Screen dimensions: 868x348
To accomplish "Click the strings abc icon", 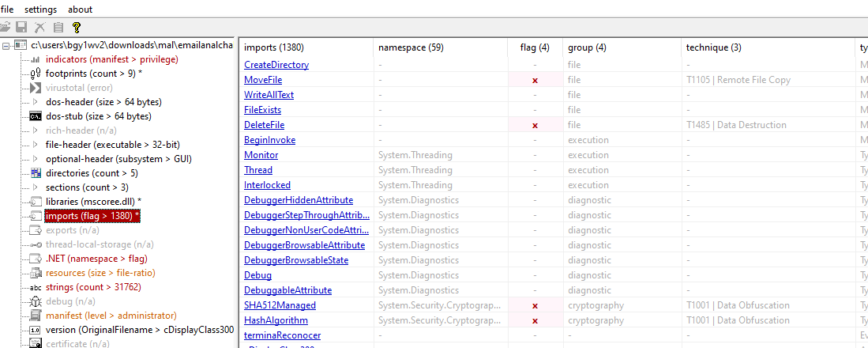I will point(36,287).
